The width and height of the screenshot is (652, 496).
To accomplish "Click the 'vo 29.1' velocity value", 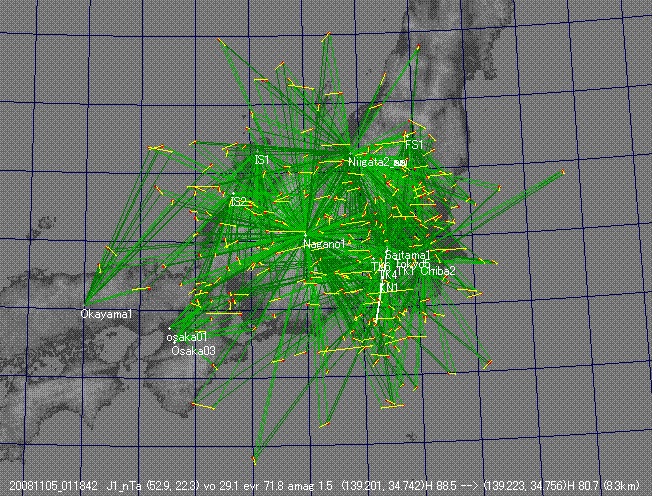I will 220,486.
